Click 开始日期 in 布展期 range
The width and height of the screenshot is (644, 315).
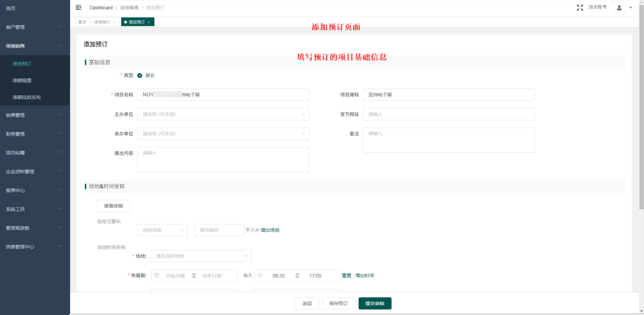tap(175, 276)
